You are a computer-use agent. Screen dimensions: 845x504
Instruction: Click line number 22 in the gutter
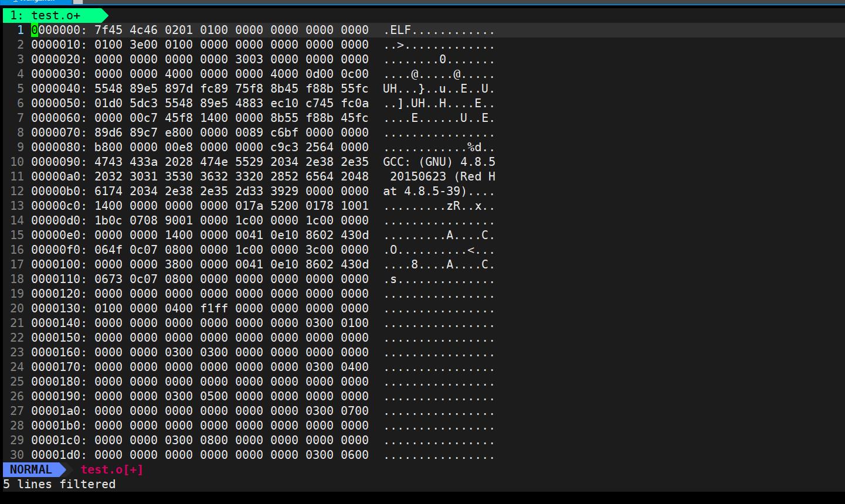click(x=17, y=338)
